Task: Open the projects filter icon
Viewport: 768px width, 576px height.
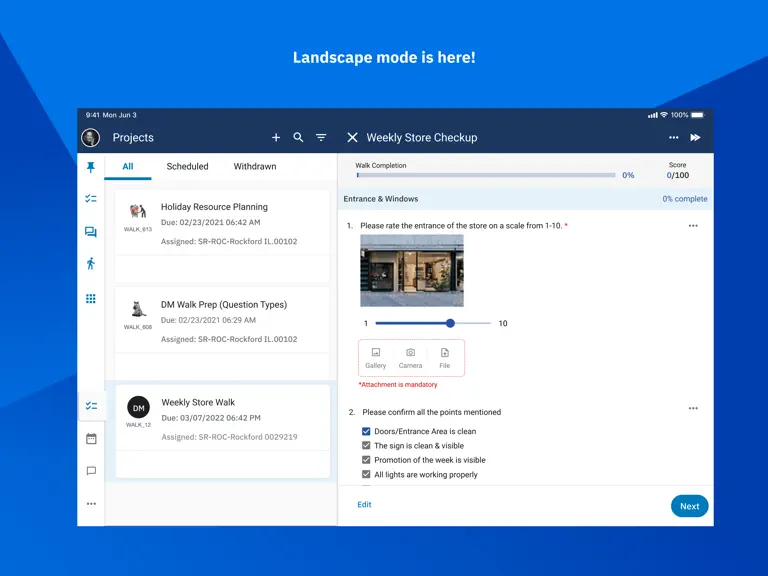Action: [x=321, y=138]
